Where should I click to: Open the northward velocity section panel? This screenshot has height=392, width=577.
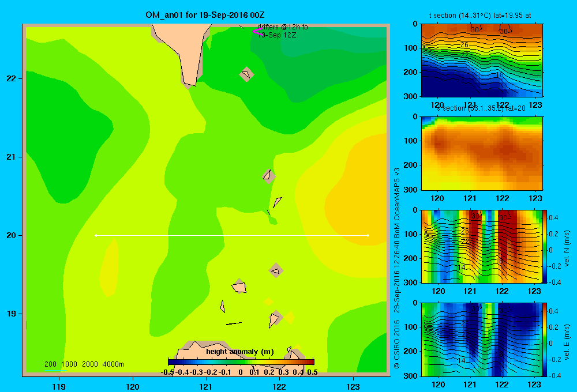482,246
